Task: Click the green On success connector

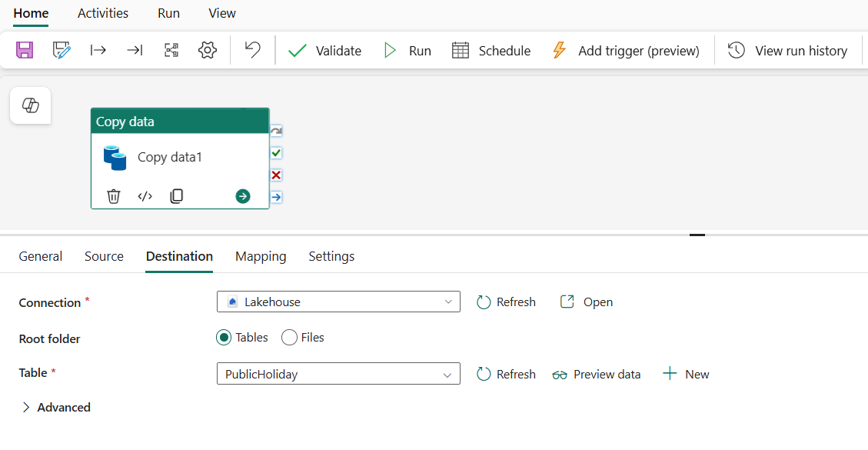Action: (x=276, y=152)
